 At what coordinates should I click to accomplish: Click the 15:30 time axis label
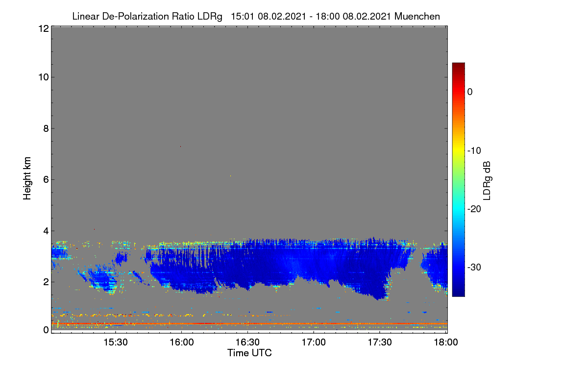click(115, 343)
